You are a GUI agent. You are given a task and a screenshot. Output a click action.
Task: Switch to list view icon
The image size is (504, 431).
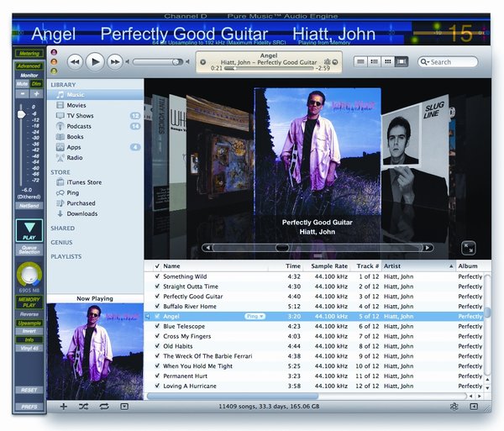[x=360, y=61]
